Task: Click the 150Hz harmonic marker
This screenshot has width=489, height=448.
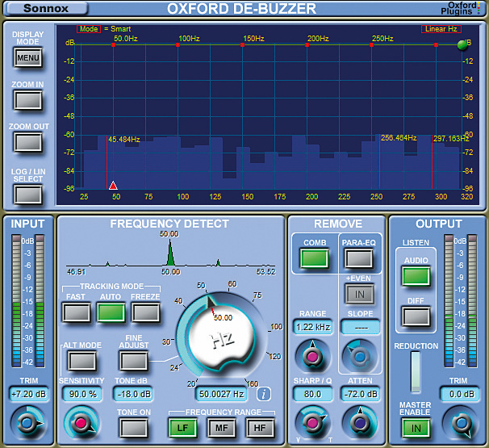Action: click(243, 45)
